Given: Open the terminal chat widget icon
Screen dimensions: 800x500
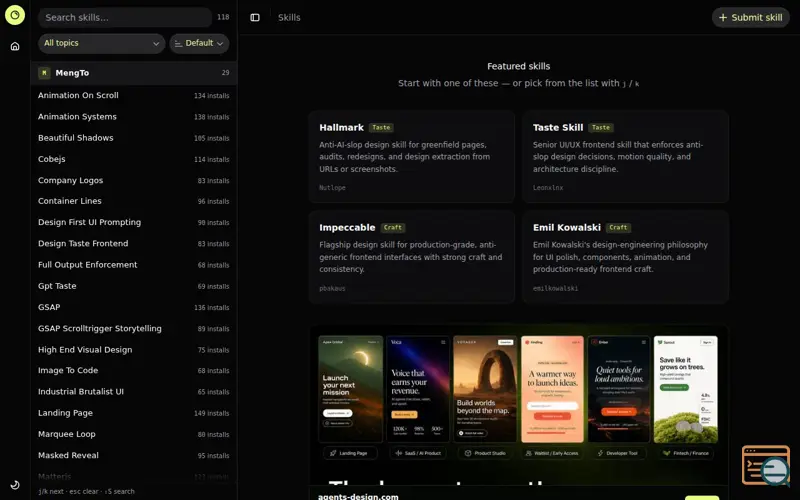Looking at the screenshot, I should 766,465.
